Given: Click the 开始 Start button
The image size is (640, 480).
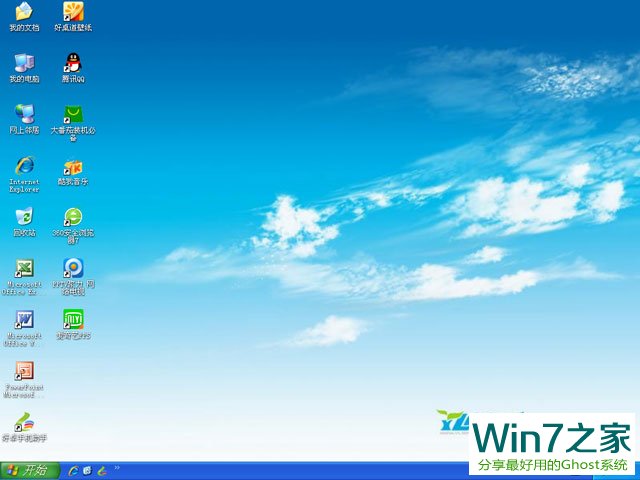Looking at the screenshot, I should [x=29, y=471].
